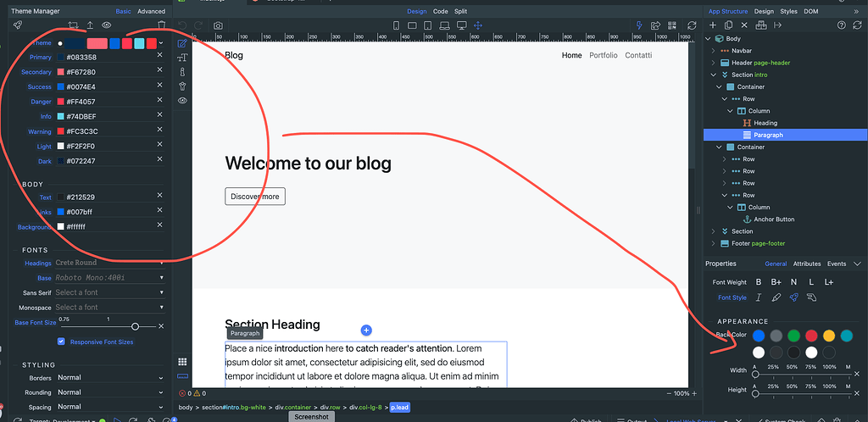Toggle the eye preview icon in Theme Manager
This screenshot has height=422, width=868.
(x=107, y=25)
